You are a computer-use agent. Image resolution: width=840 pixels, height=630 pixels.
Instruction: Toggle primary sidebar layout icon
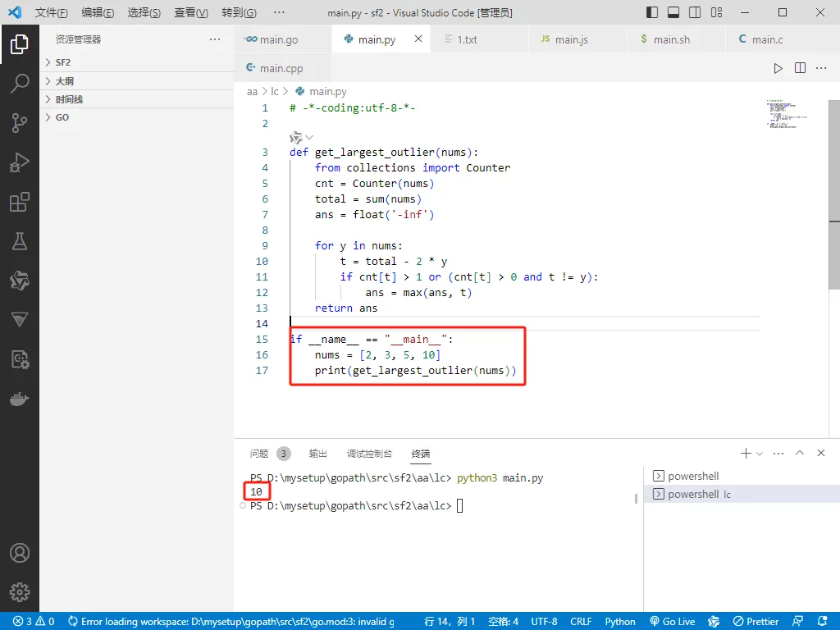[652, 12]
